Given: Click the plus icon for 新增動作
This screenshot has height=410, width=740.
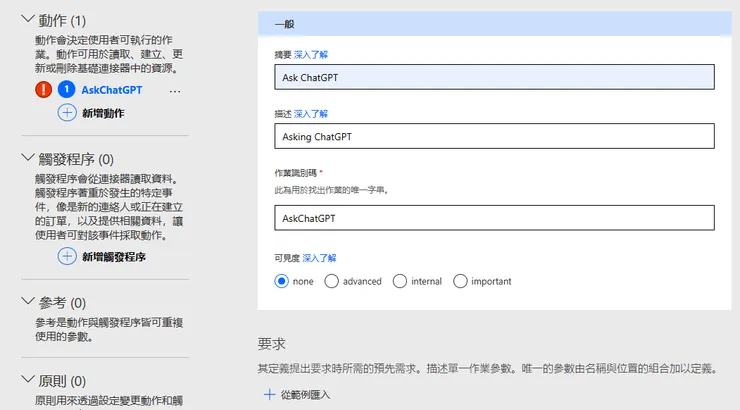Looking at the screenshot, I should click(67, 113).
